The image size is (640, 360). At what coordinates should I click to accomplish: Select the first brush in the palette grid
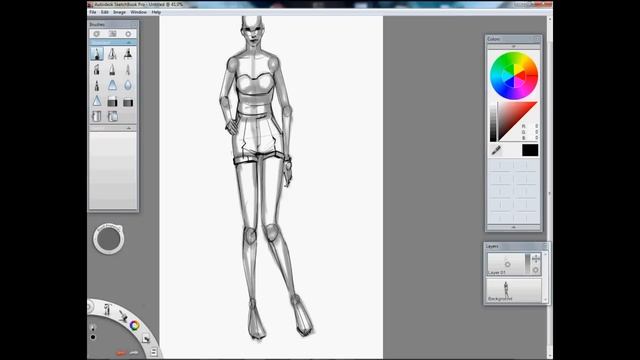click(97, 54)
